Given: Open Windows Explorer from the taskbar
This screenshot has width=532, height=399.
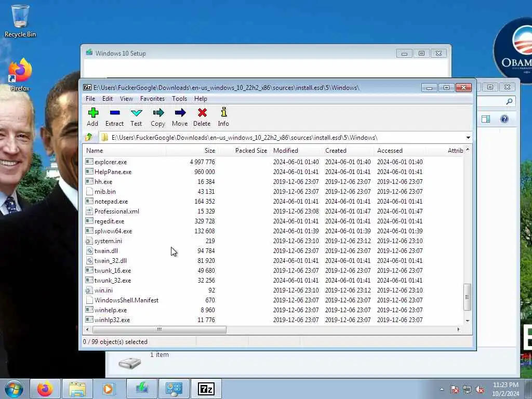Looking at the screenshot, I should point(77,389).
